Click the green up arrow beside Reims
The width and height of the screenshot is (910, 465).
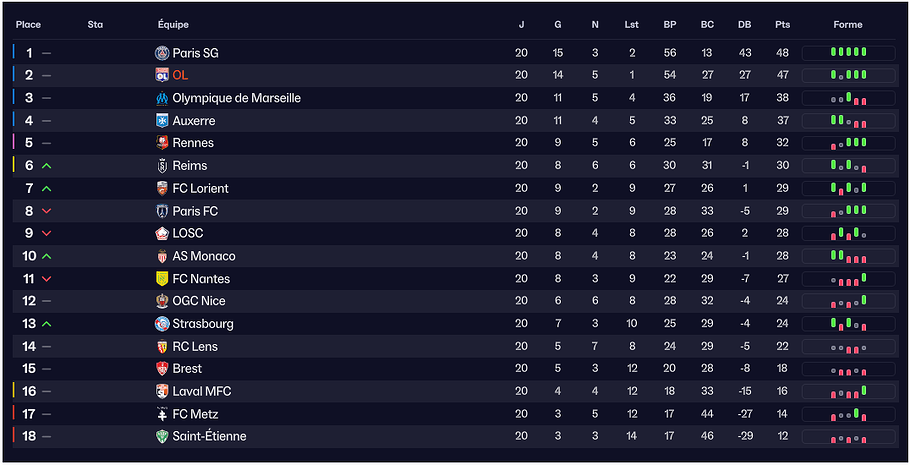point(47,166)
